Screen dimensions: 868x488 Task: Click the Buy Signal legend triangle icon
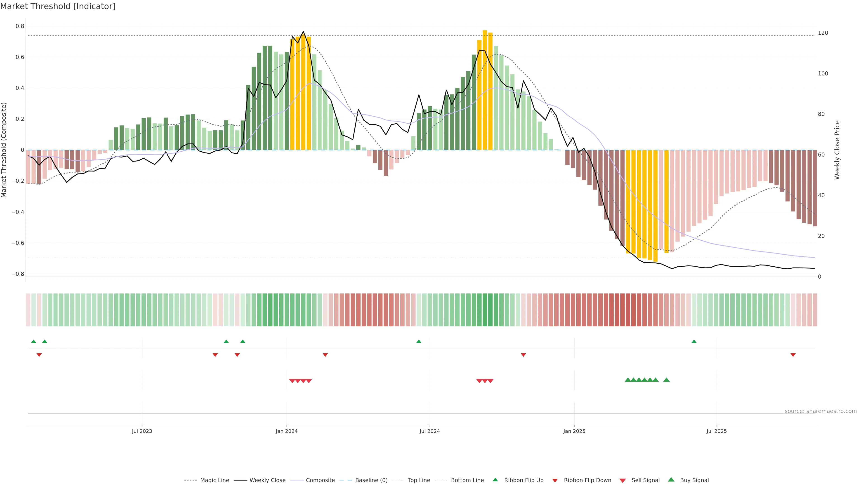click(671, 480)
